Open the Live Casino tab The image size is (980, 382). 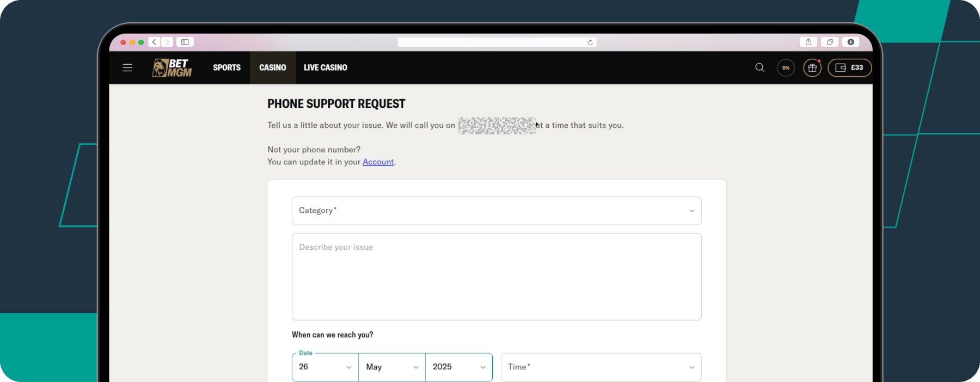click(326, 67)
